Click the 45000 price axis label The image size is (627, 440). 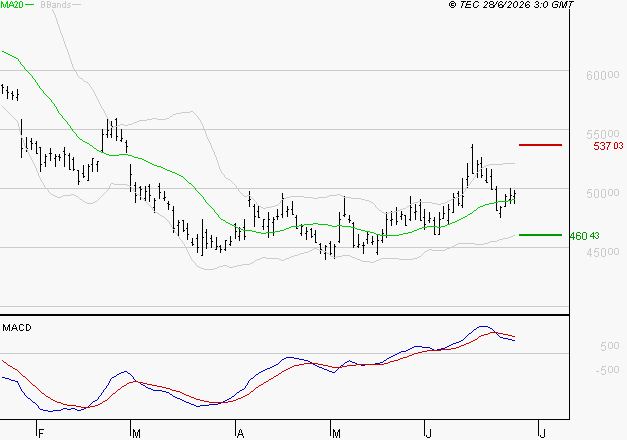coord(603,252)
